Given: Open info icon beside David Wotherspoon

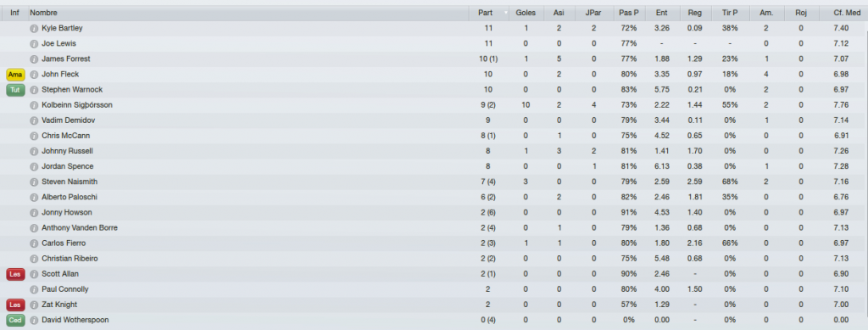Looking at the screenshot, I should point(34,320).
